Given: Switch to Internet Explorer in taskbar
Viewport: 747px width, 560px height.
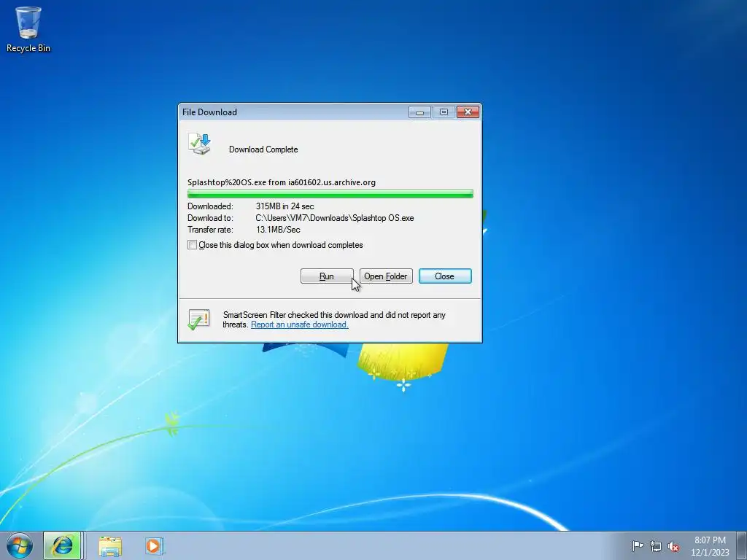Looking at the screenshot, I should 63,545.
